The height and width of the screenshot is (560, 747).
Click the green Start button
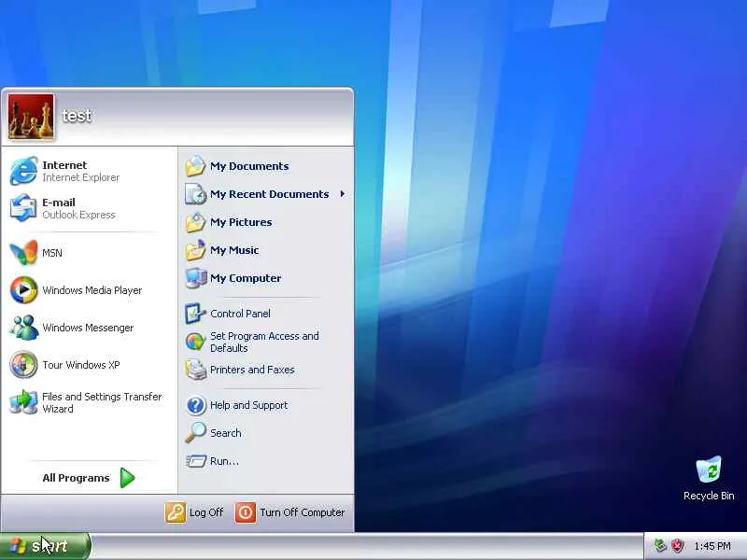click(x=45, y=546)
